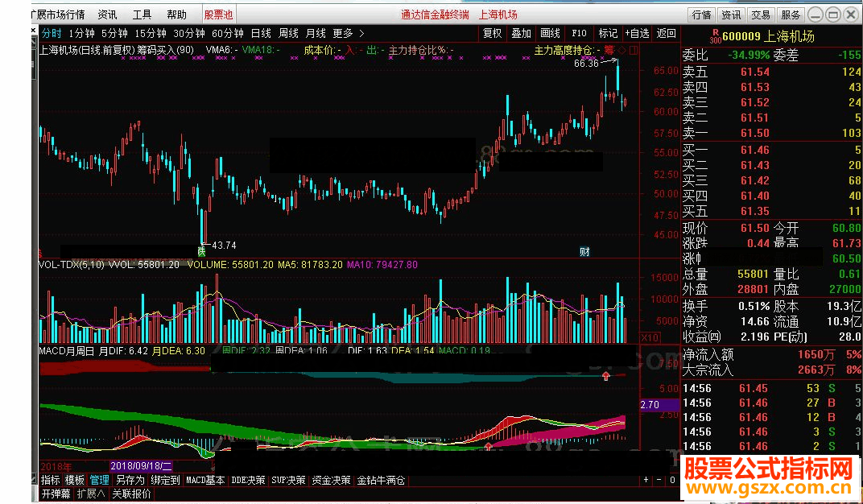The image size is (863, 504).
Task: Toggle the 开弹幕 bullet comments
Action: (x=56, y=494)
